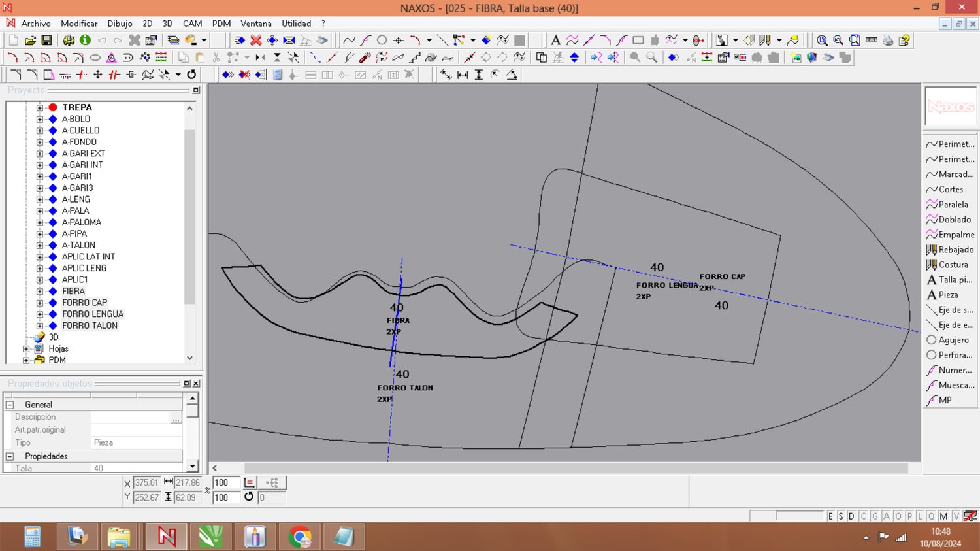This screenshot has width=980, height=551.
Task: Expand the FIBRA tree node
Action: point(40,292)
